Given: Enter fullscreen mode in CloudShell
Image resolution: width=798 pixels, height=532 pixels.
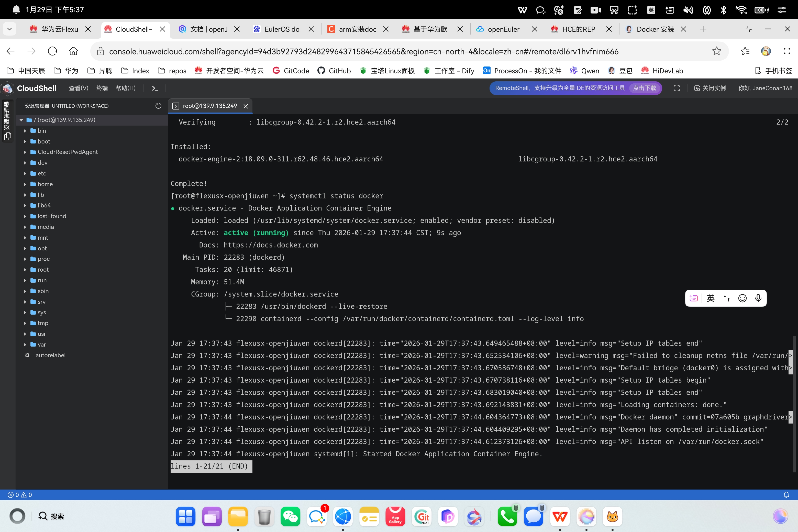Looking at the screenshot, I should coord(676,88).
